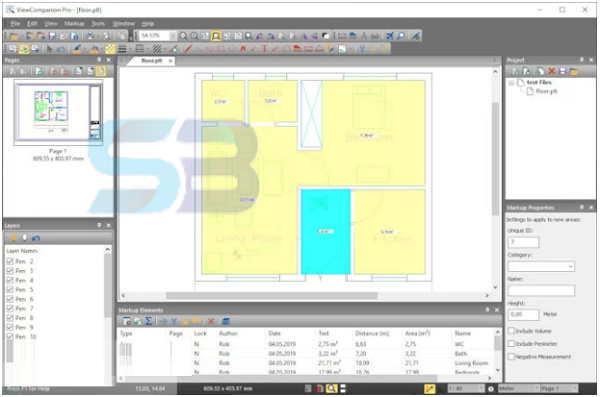
Task: Click the Open file folder icon
Action: (x=14, y=36)
